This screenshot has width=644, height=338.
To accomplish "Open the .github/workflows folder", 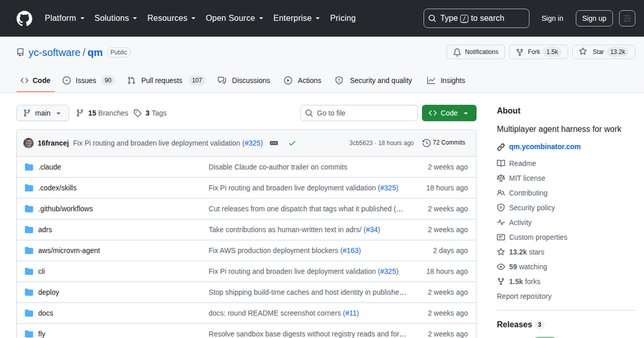I will [x=65, y=209].
